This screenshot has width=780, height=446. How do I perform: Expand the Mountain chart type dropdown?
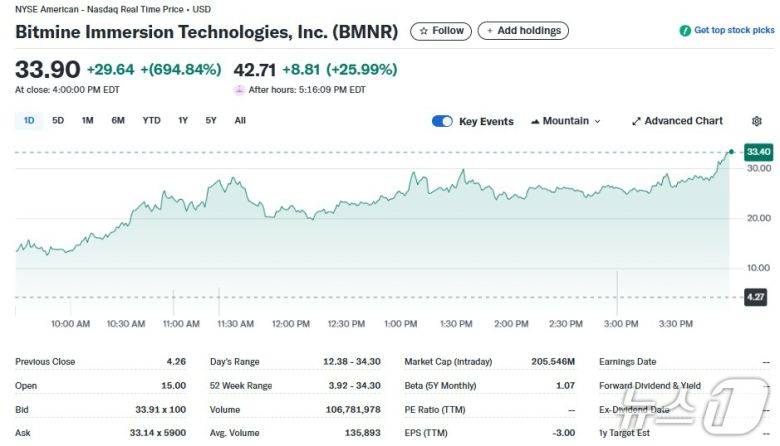(597, 121)
